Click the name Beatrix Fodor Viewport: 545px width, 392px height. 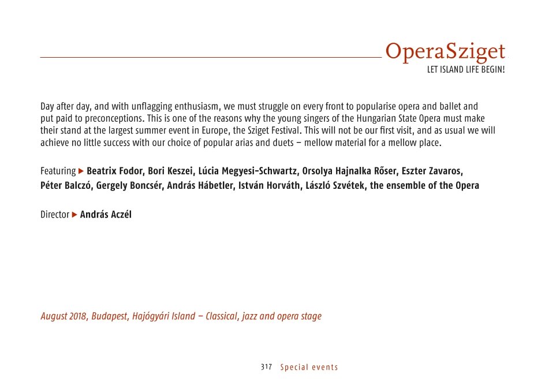tap(115, 171)
